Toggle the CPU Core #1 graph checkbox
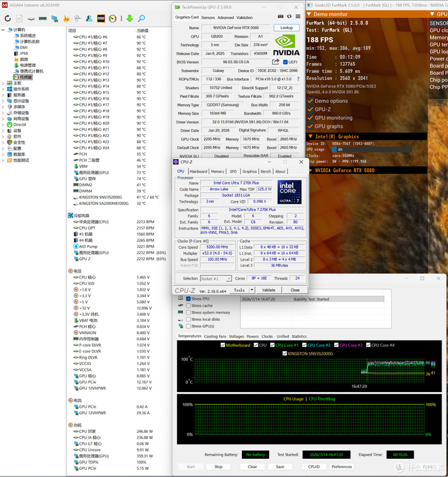Viewport: 448px width, 477px height. 272,345
